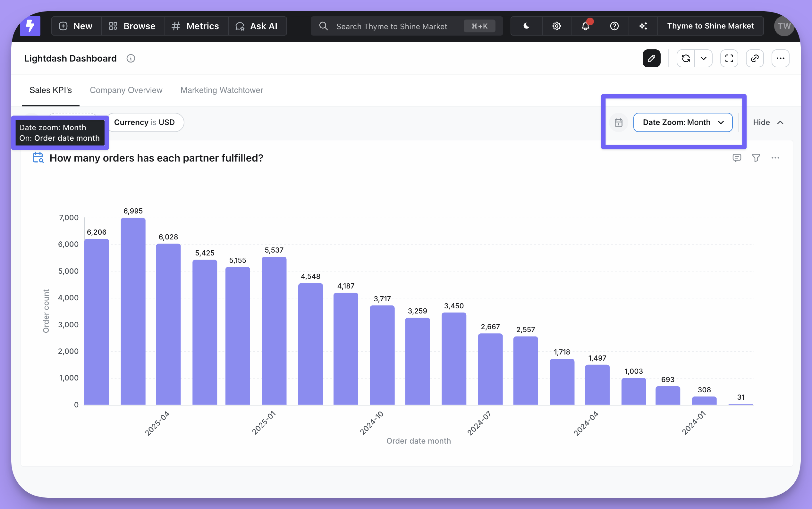Hide the filters bar
This screenshot has width=812, height=509.
(x=768, y=122)
